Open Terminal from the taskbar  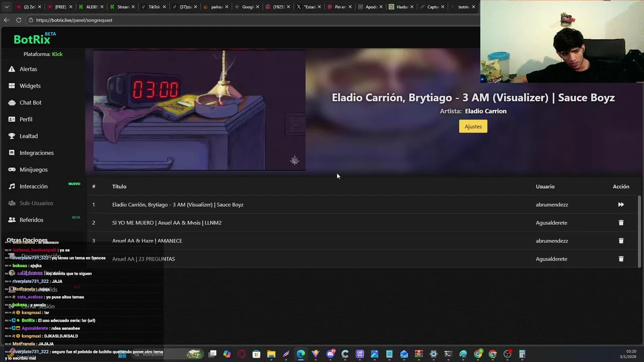[448, 354]
